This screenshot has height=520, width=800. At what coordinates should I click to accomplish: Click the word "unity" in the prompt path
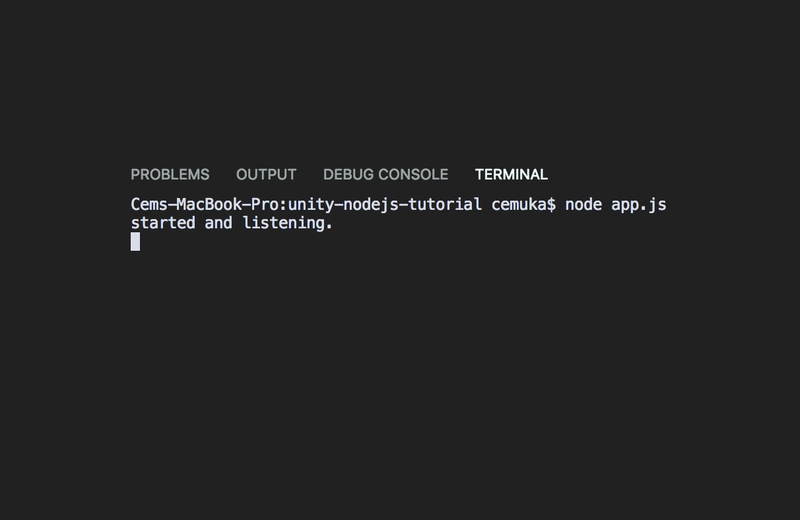311,205
